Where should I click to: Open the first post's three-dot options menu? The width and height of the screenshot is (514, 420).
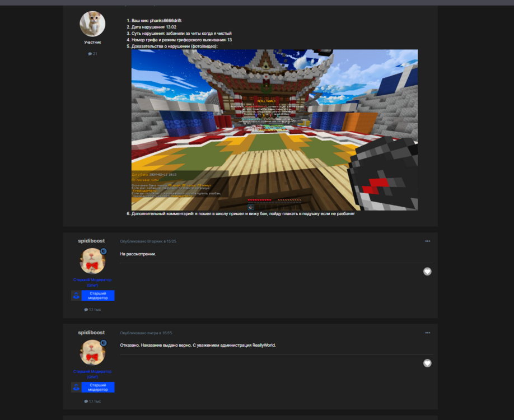tap(427, 241)
